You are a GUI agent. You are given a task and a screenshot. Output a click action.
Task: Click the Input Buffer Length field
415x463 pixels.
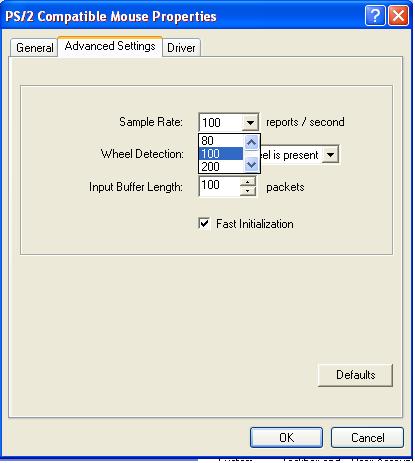click(220, 186)
